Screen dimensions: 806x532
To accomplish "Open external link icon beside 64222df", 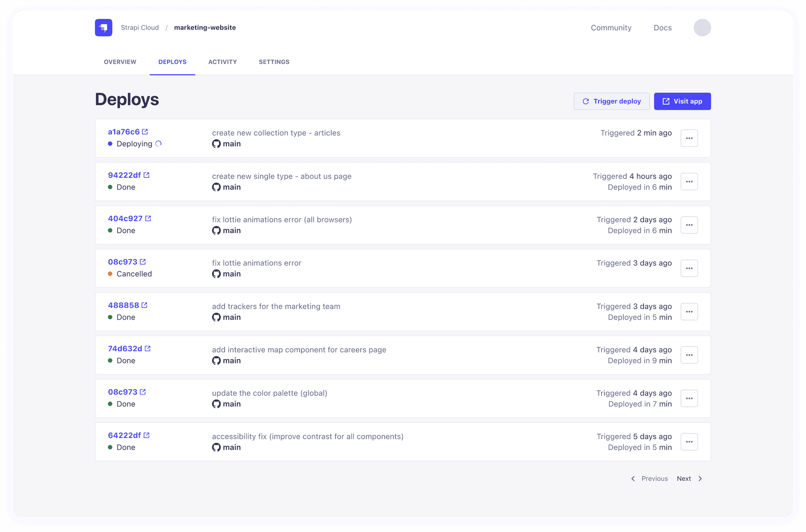I will pos(147,436).
